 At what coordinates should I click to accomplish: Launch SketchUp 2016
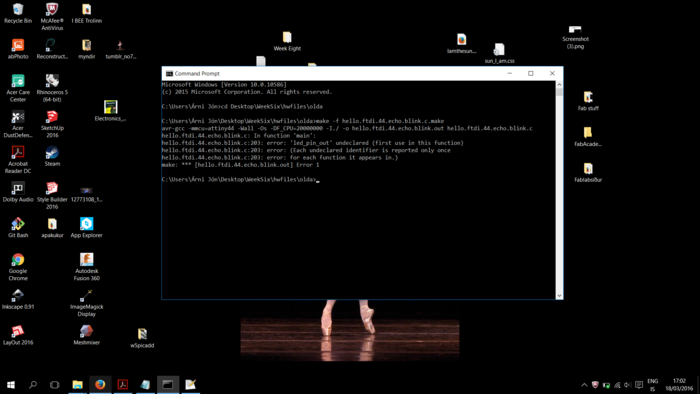[x=52, y=124]
